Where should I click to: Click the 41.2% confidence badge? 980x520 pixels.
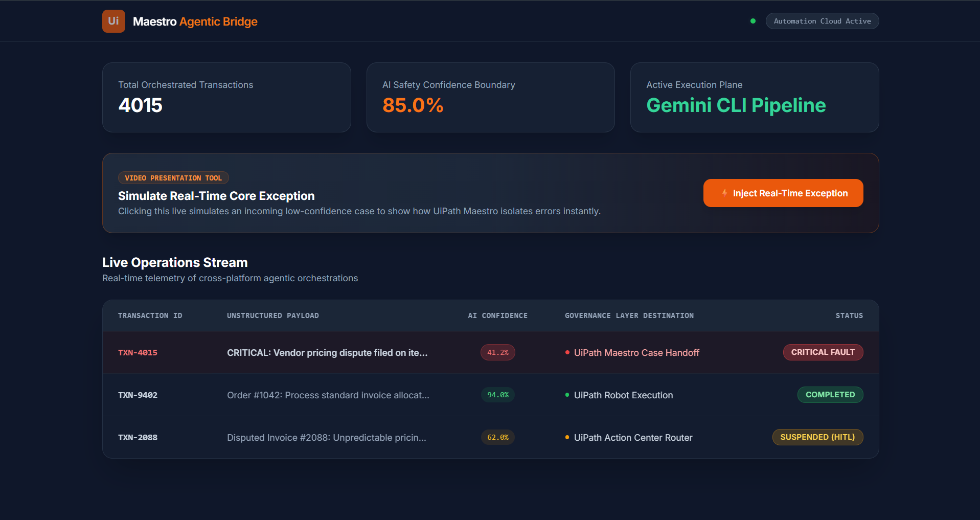[498, 352]
